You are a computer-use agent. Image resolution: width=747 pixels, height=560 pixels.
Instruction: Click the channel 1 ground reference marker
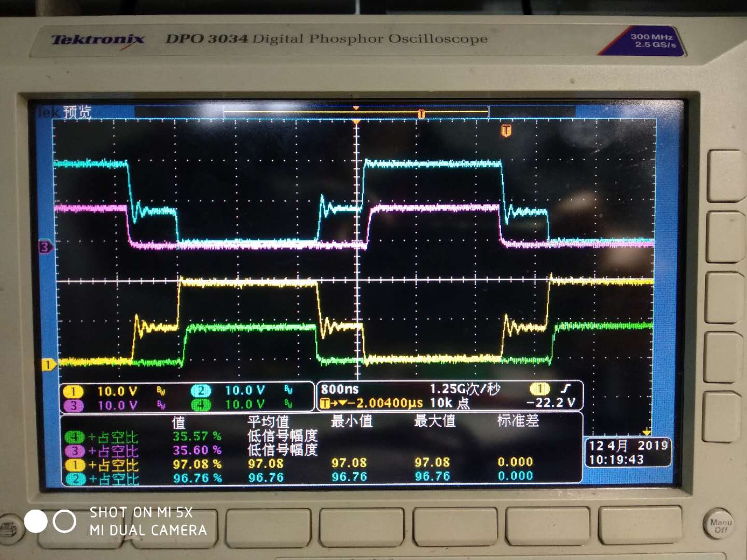(x=48, y=365)
